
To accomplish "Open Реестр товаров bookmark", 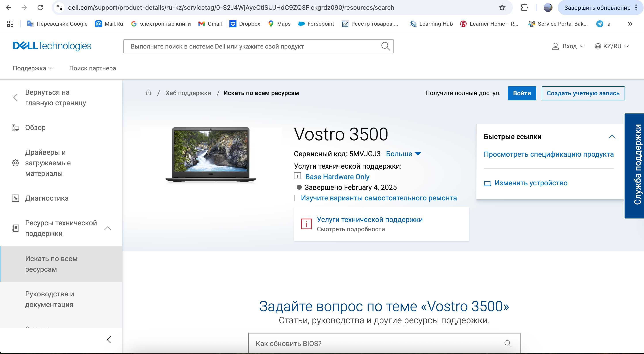I will 370,24.
